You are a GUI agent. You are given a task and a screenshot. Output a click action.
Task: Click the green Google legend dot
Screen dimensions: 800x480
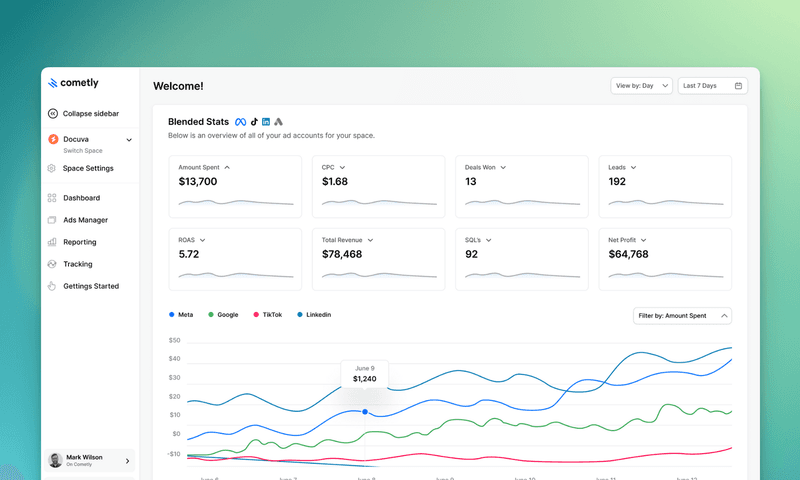pyautogui.click(x=211, y=315)
